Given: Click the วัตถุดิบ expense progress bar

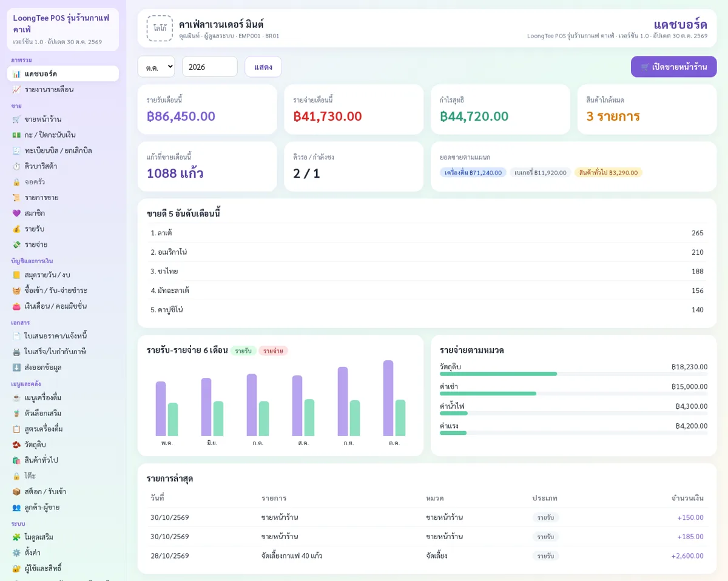Looking at the screenshot, I should pos(573,374).
